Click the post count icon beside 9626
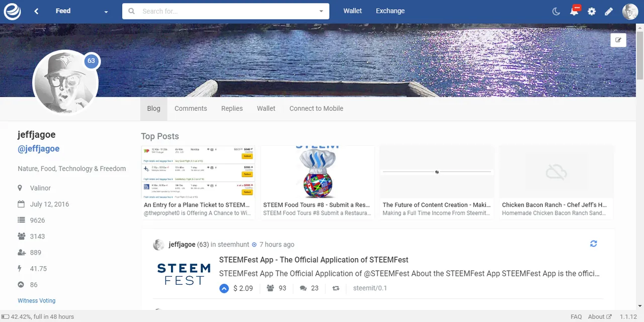 tap(21, 220)
